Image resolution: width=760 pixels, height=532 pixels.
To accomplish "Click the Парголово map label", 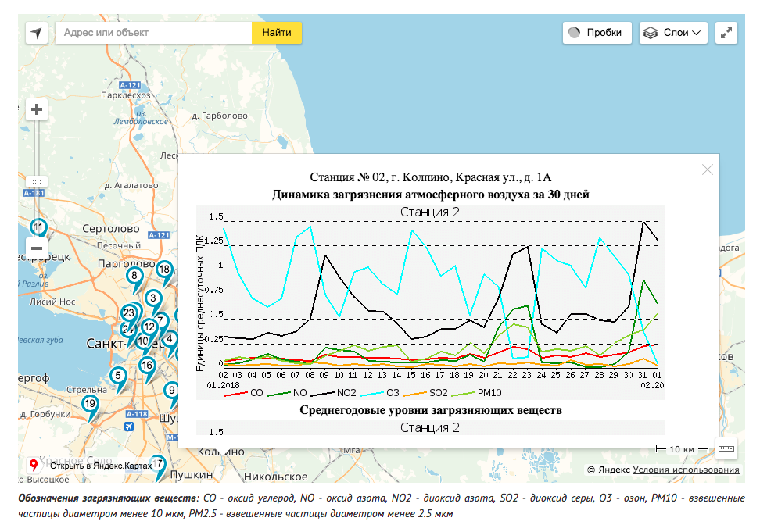I will click(126, 264).
